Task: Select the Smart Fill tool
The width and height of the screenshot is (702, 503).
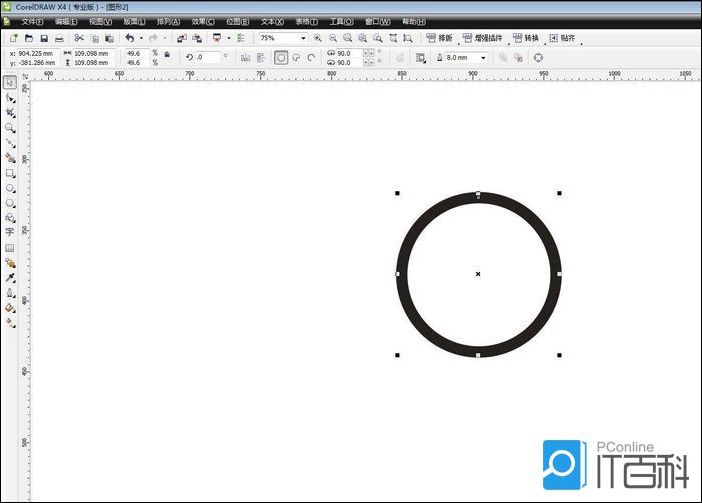Action: tap(10, 158)
